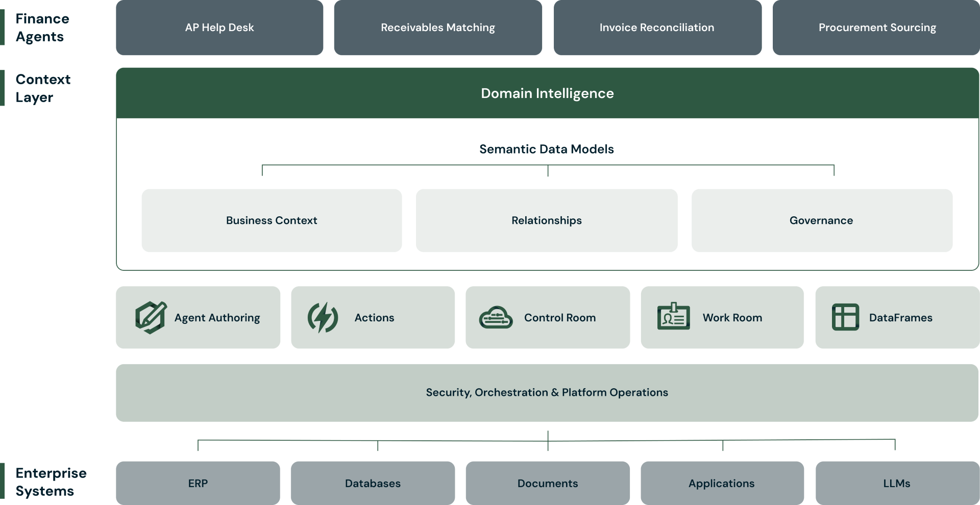Click the Domain Intelligence header bar

click(547, 93)
